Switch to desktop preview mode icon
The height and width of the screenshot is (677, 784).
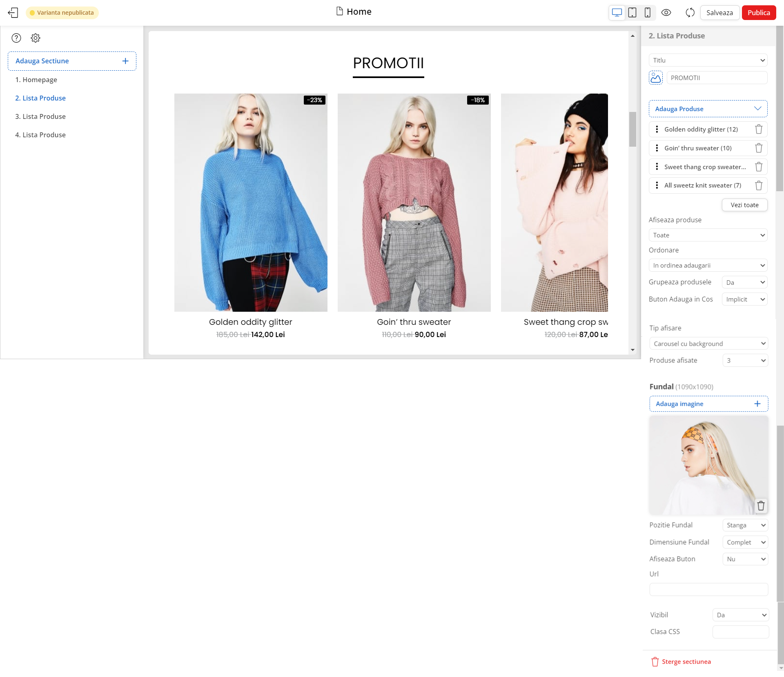coord(617,12)
